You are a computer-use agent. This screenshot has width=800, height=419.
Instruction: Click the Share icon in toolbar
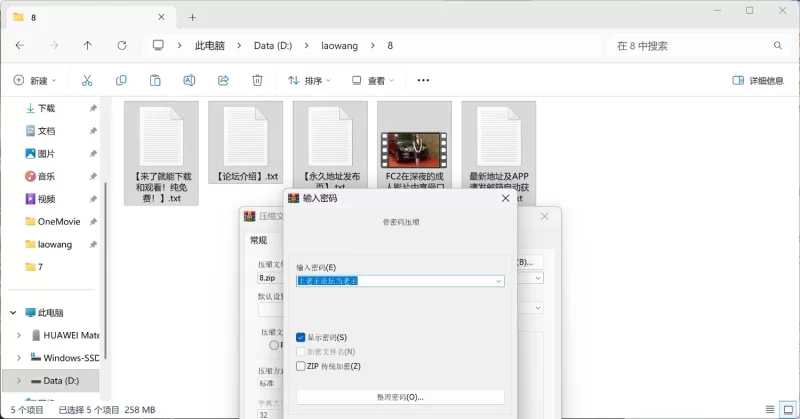[x=223, y=80]
